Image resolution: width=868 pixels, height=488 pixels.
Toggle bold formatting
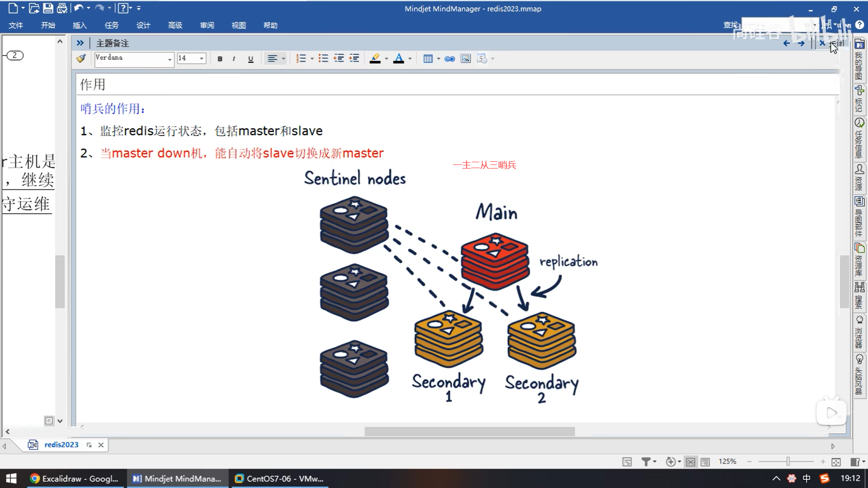(x=220, y=59)
